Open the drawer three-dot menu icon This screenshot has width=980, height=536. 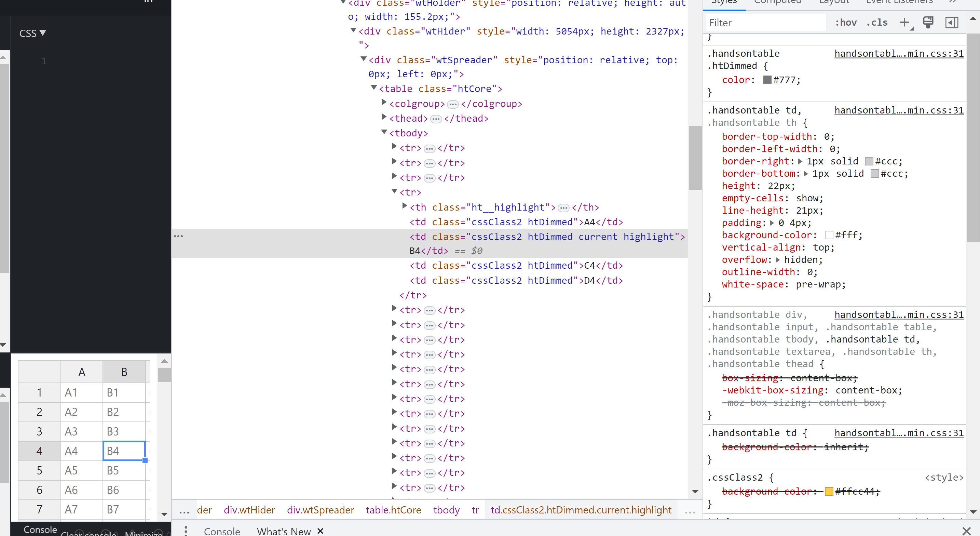(x=186, y=531)
